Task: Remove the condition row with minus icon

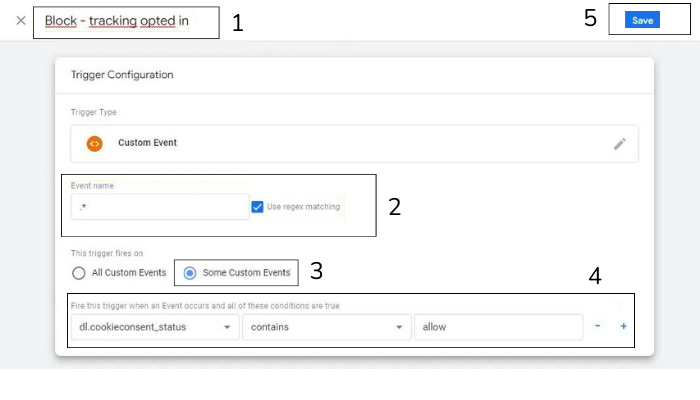Action: 598,326
